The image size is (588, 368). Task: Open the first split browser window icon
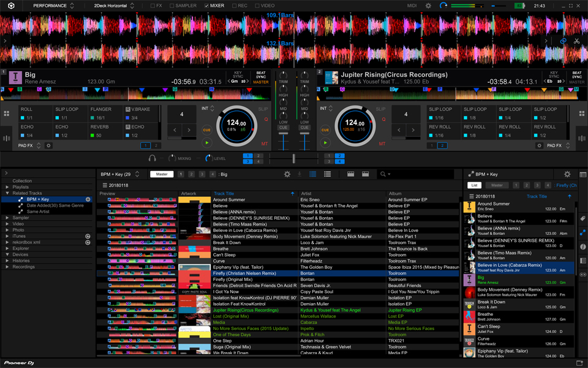click(x=350, y=174)
